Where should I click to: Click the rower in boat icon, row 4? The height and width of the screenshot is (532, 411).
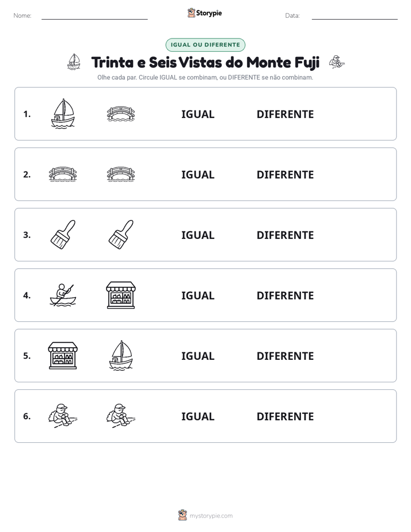coord(63,295)
